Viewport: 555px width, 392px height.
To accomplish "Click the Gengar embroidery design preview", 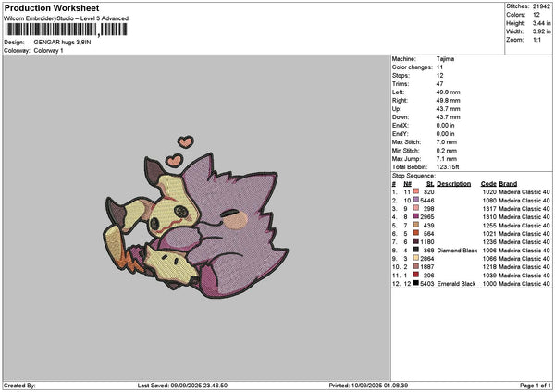I will pyautogui.click(x=194, y=216).
